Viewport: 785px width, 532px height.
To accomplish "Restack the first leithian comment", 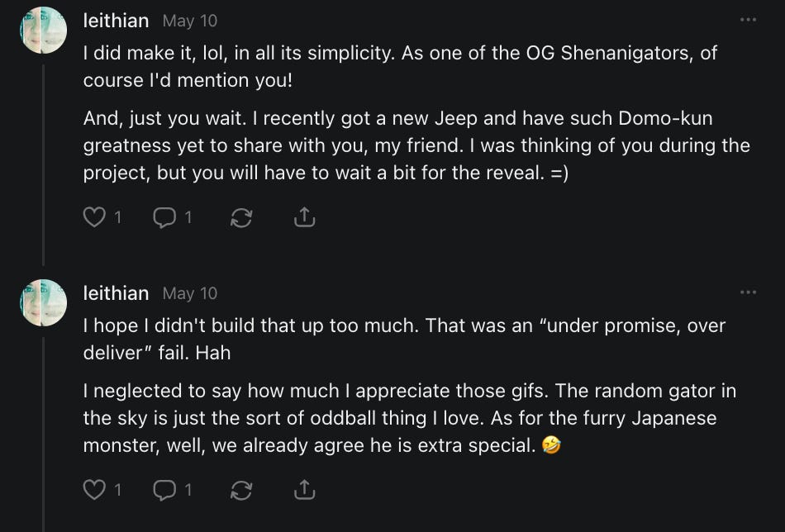I will [x=241, y=217].
